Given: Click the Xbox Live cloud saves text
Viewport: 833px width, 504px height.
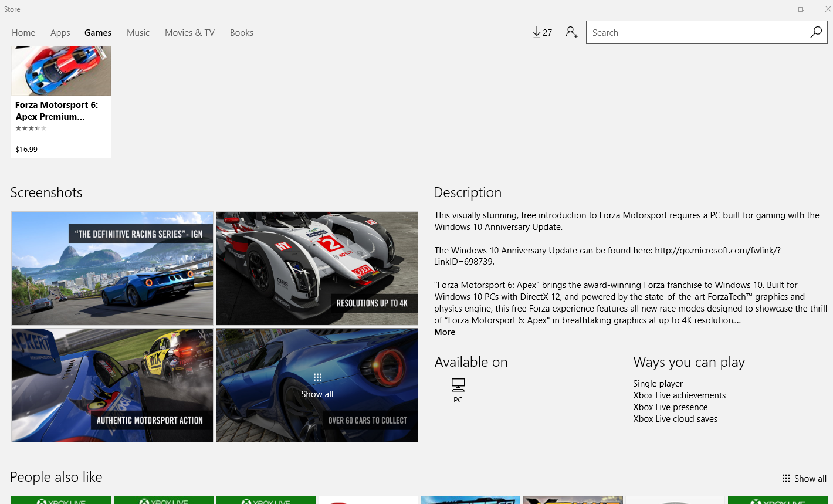Looking at the screenshot, I should pyautogui.click(x=675, y=419).
